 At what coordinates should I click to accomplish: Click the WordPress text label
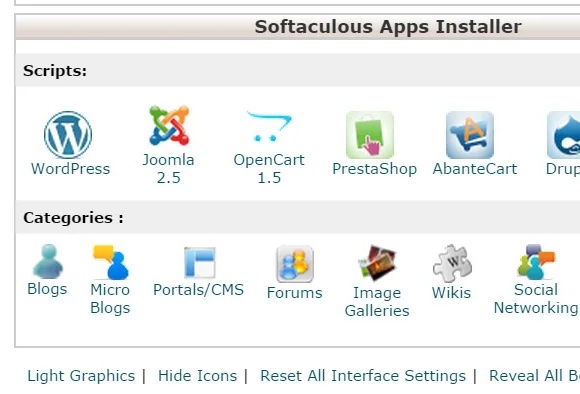coord(71,169)
